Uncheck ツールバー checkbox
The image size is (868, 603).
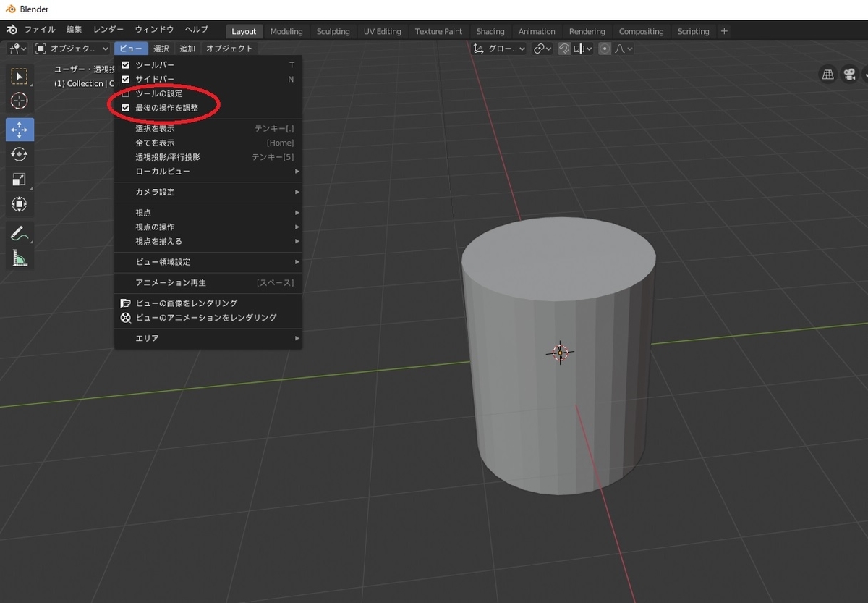click(x=125, y=65)
